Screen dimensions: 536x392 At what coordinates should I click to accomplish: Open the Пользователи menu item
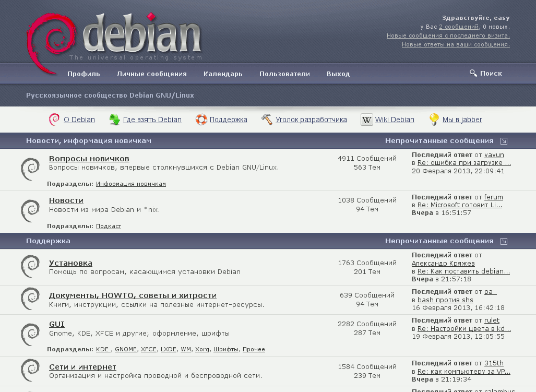coord(284,74)
